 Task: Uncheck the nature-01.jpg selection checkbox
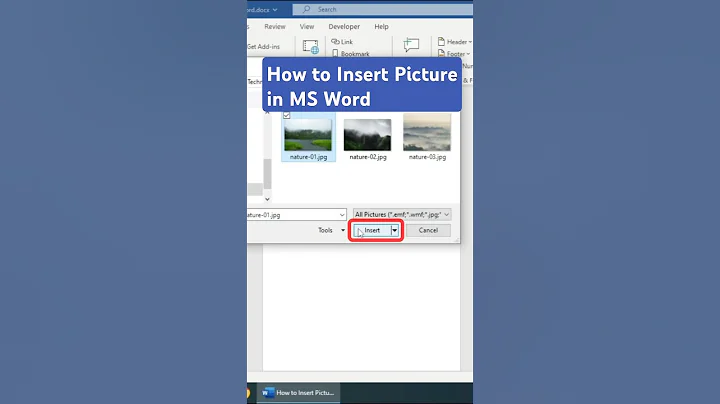click(287, 115)
